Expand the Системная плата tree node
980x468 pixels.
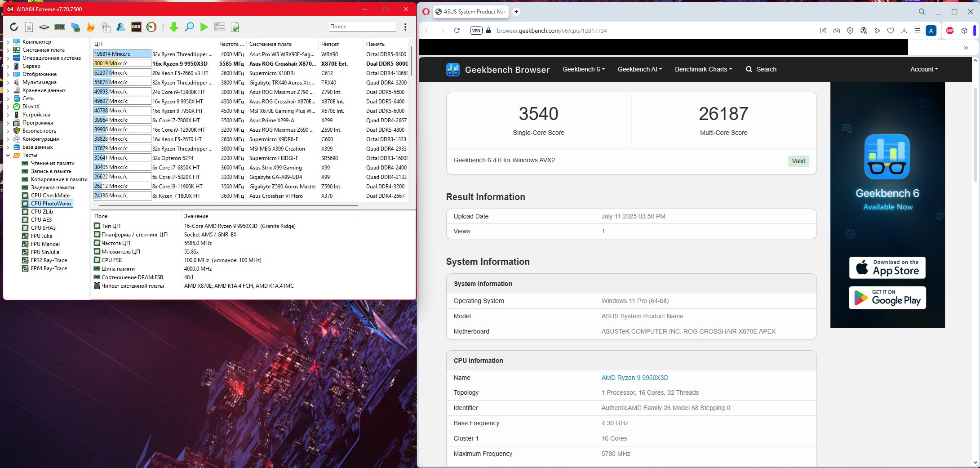pyautogui.click(x=8, y=50)
